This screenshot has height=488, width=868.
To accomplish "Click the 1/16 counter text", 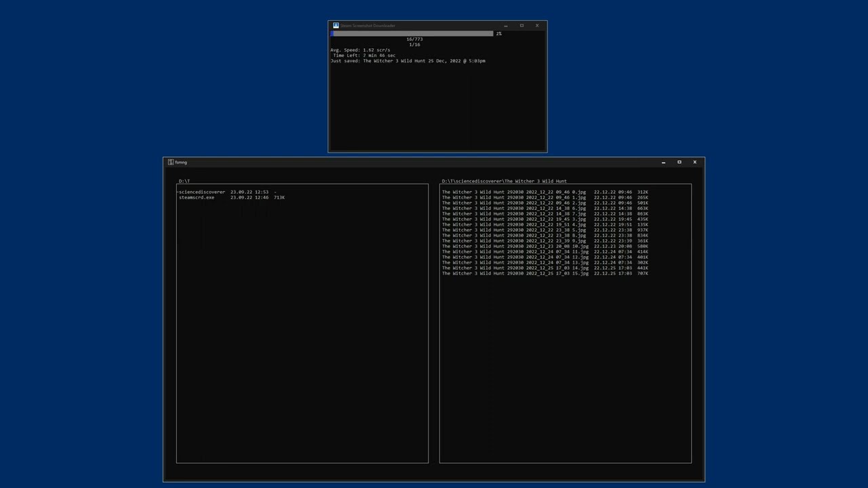I will click(x=414, y=45).
